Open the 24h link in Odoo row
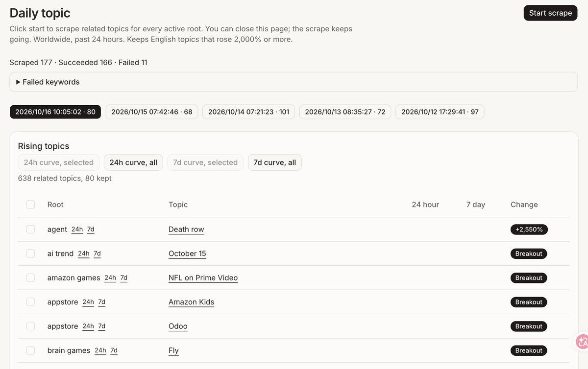Image resolution: width=588 pixels, height=369 pixels. [x=88, y=326]
